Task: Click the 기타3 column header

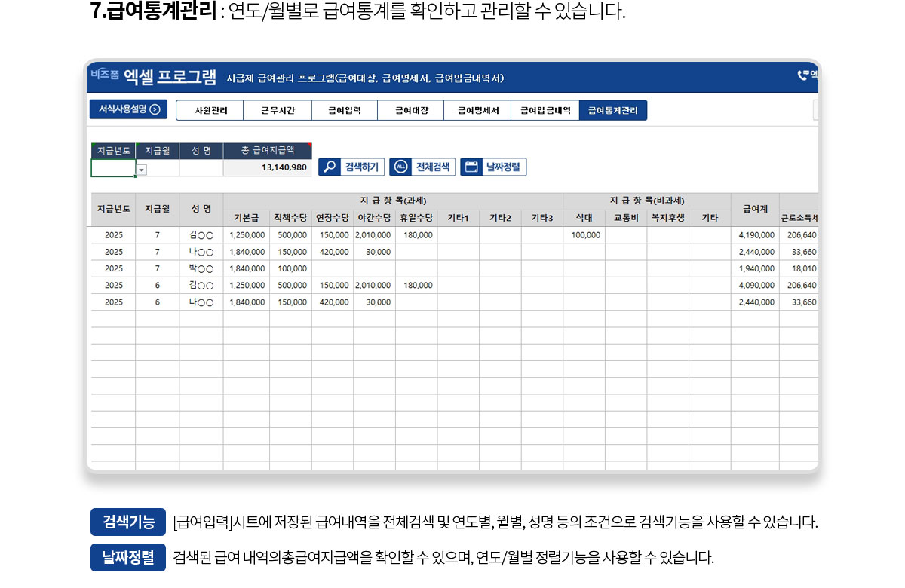Action: (542, 218)
